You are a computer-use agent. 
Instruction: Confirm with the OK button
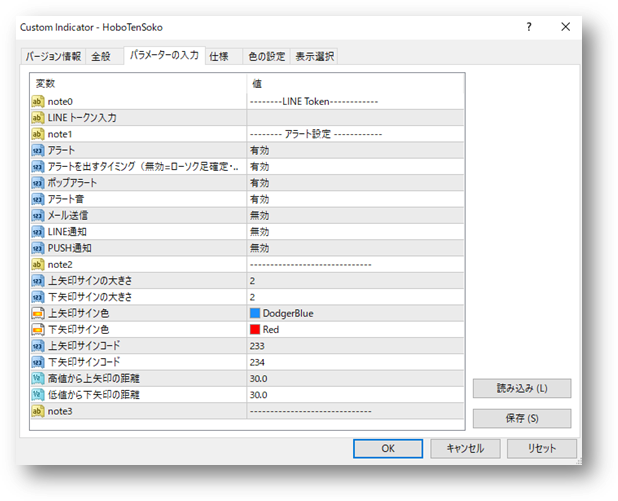pos(388,449)
